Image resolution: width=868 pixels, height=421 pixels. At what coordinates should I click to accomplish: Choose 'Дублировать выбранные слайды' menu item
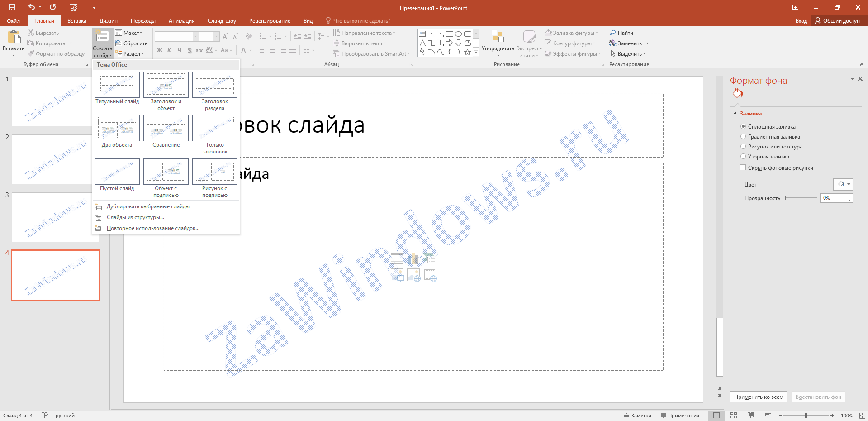point(148,206)
